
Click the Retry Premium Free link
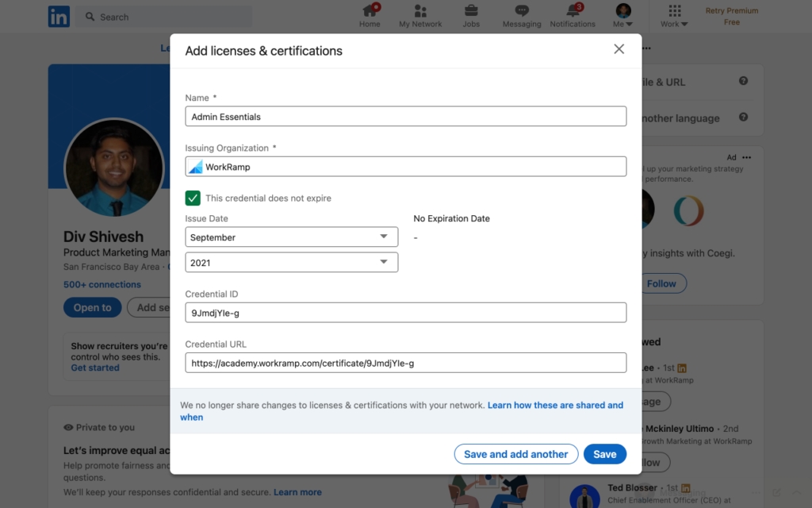pos(732,16)
